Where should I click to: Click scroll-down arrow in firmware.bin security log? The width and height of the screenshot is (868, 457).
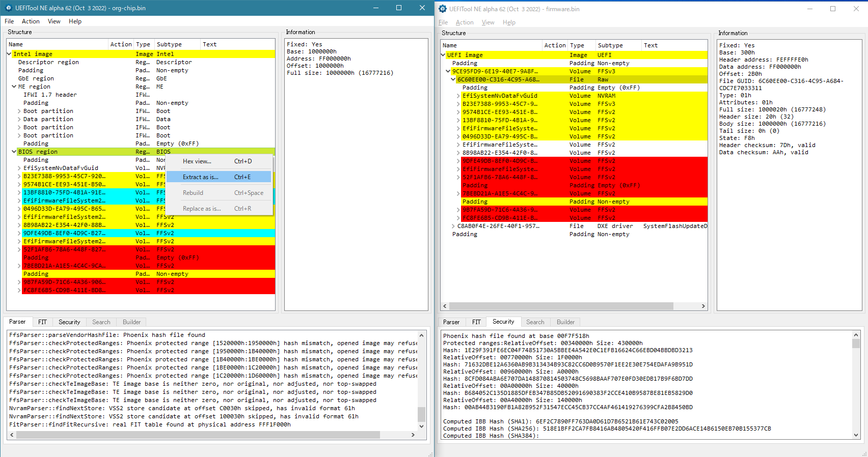856,435
